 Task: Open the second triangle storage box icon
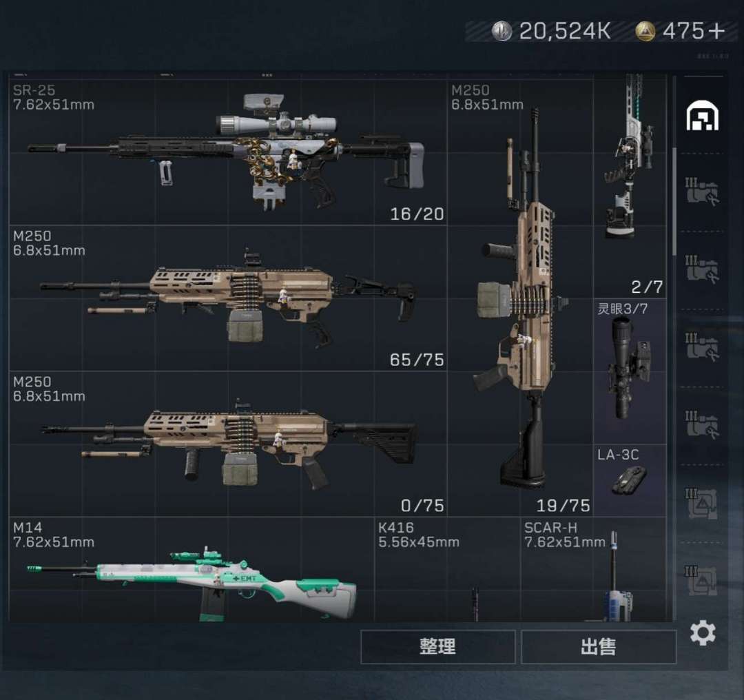pos(702,580)
